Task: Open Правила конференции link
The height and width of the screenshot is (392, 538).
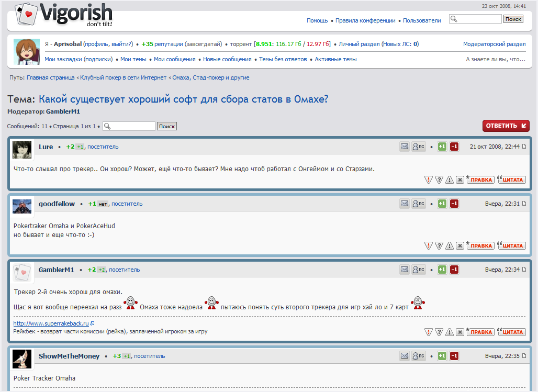Action: point(365,20)
